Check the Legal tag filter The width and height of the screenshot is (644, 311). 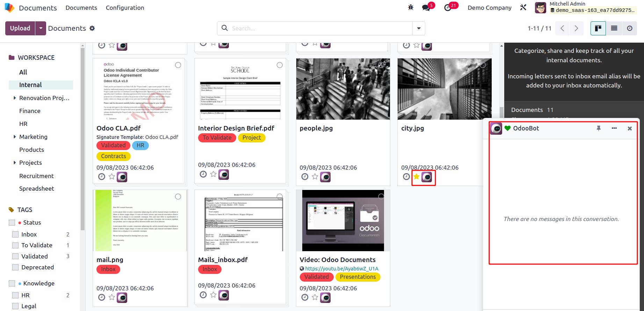(x=15, y=306)
